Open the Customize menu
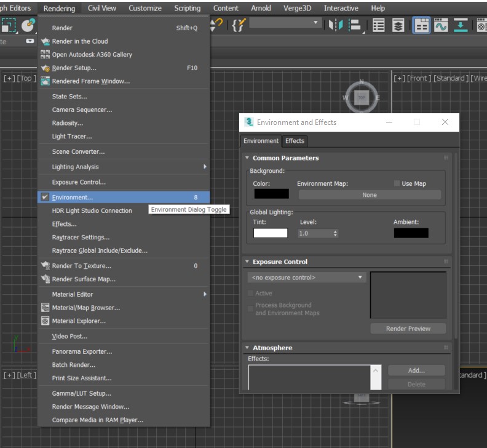Viewport: 487px width, 448px height. [145, 8]
